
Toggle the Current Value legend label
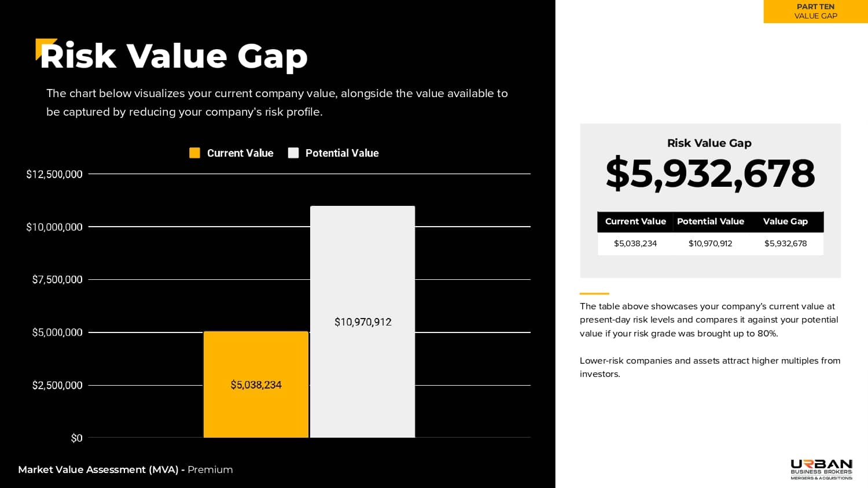click(x=240, y=153)
